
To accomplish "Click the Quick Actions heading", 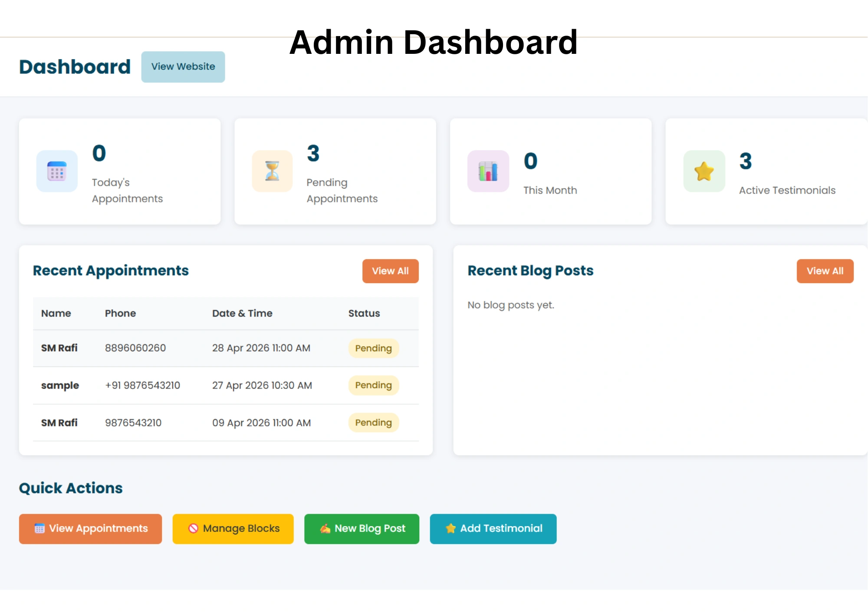I will click(71, 488).
